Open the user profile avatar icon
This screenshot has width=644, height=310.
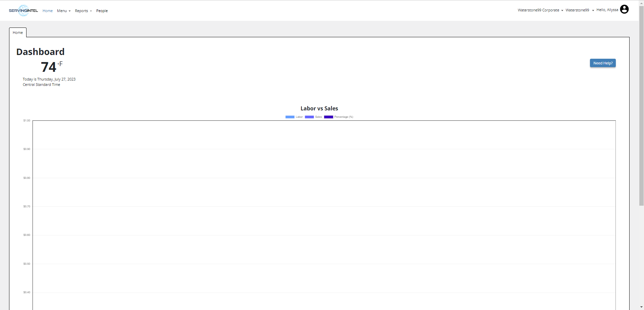pyautogui.click(x=624, y=9)
